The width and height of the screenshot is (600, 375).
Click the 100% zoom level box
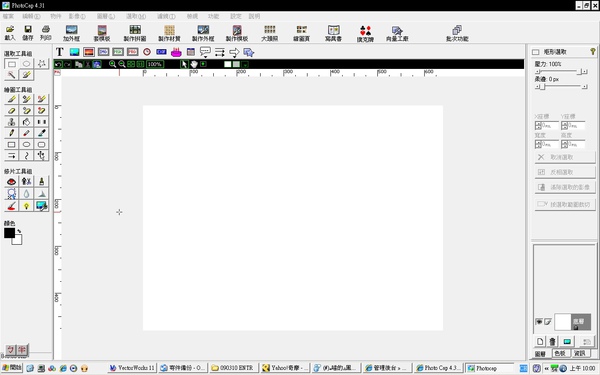tap(155, 64)
